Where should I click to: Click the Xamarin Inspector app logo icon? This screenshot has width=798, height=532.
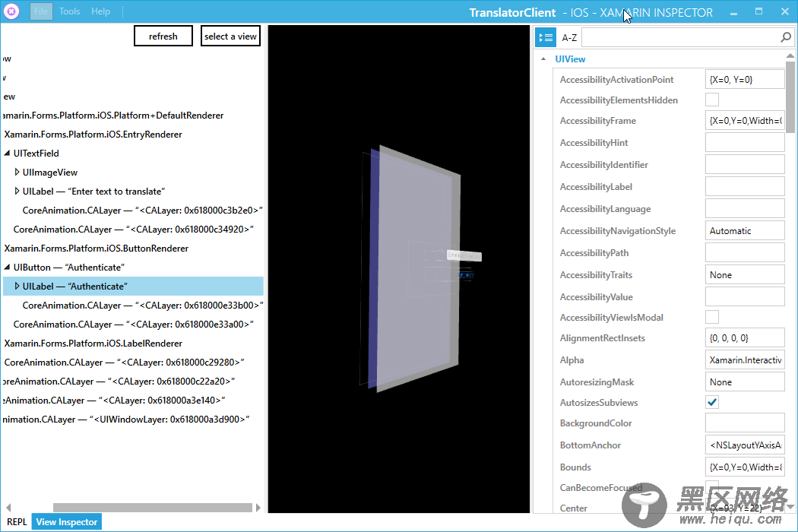coord(11,11)
